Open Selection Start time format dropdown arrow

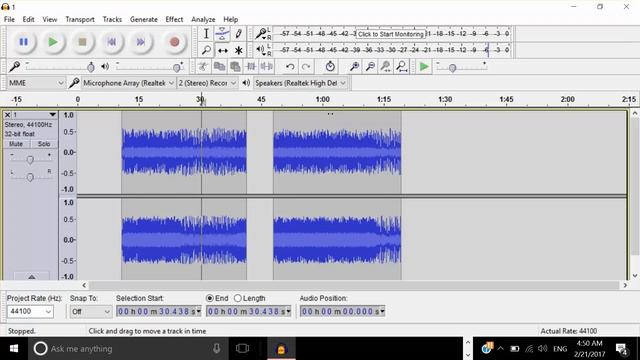(x=199, y=311)
